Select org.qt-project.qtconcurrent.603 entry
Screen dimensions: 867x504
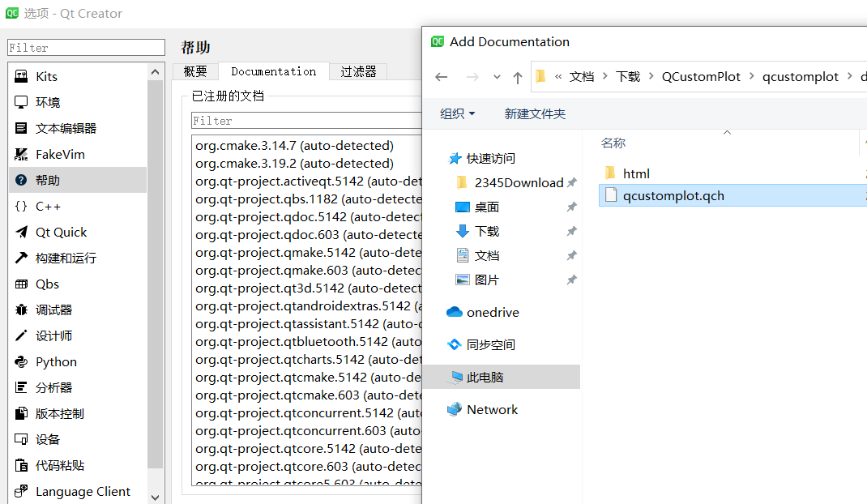307,431
